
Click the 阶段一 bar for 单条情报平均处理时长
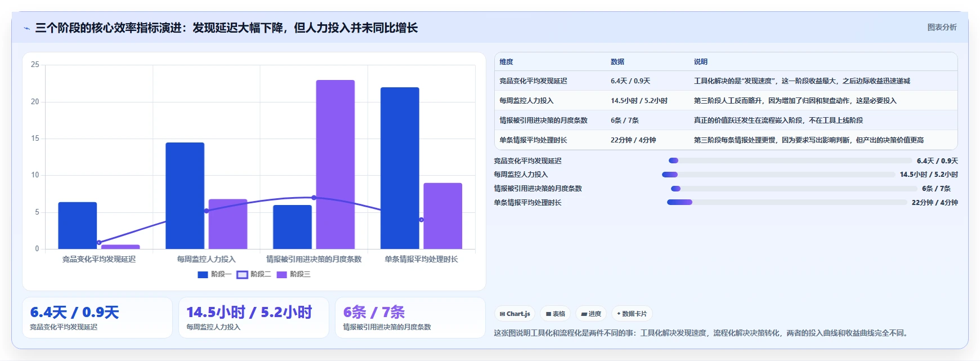tap(400, 168)
